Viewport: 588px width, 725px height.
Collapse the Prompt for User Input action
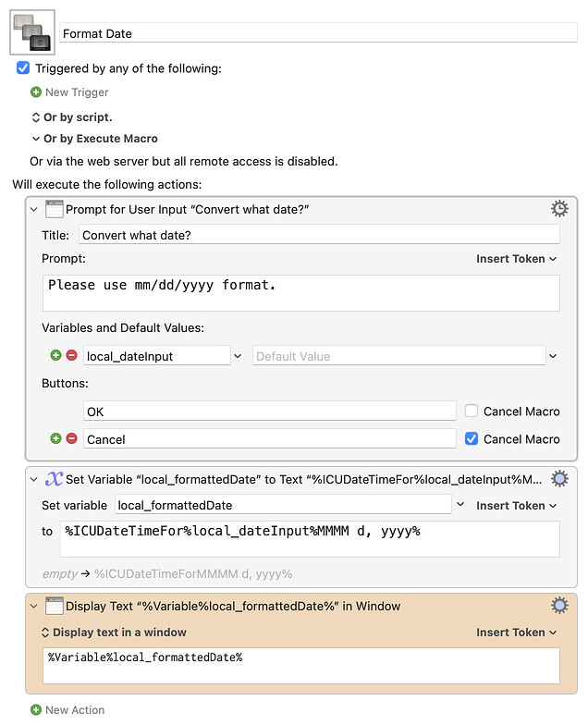[34, 210]
